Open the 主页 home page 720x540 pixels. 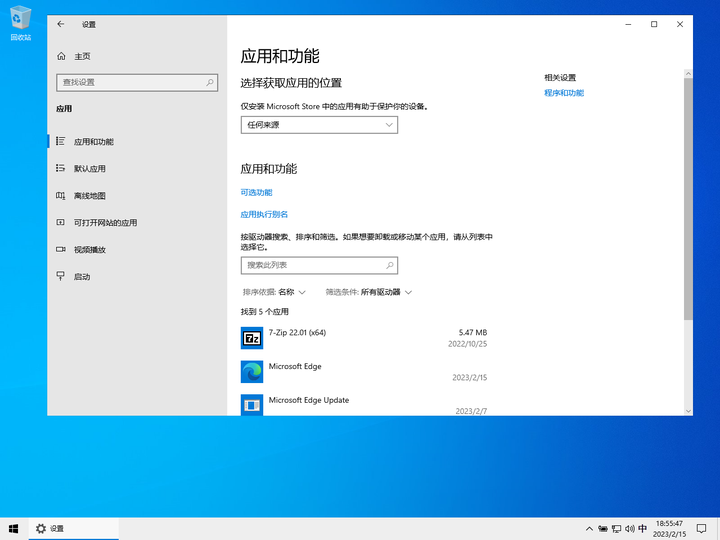point(137,56)
